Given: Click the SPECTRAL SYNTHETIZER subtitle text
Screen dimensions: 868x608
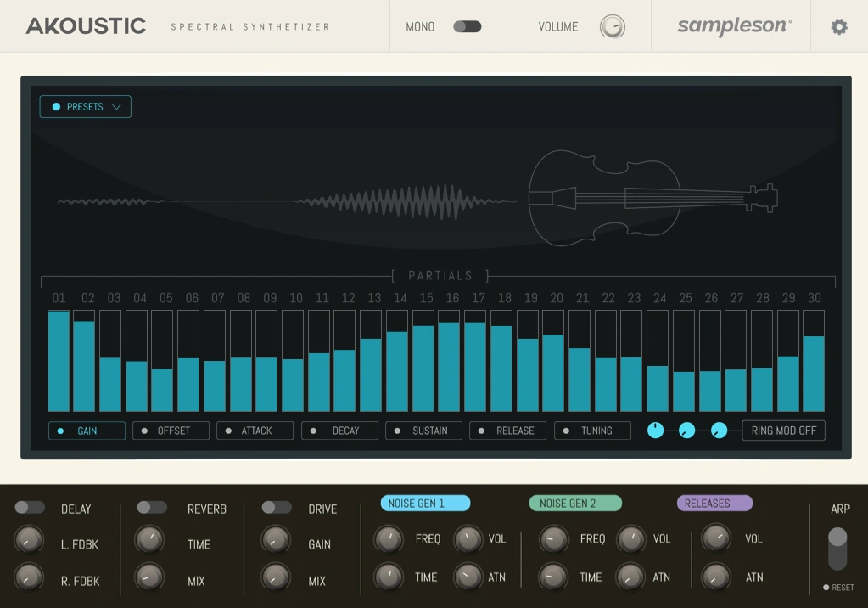Looking at the screenshot, I should pos(250,26).
